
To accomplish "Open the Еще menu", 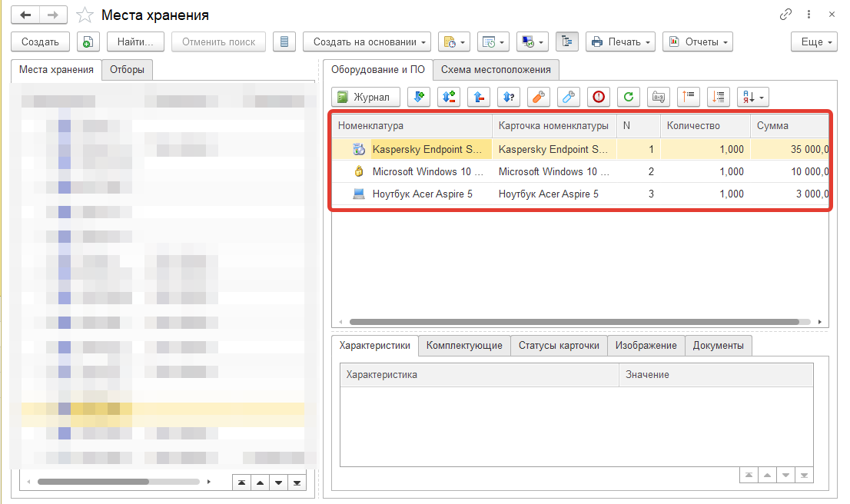I will (x=814, y=41).
